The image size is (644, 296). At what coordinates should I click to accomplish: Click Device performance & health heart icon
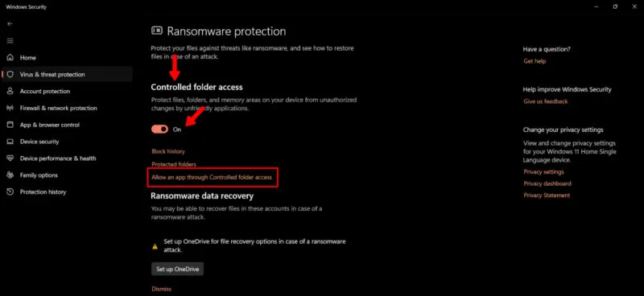coord(10,158)
